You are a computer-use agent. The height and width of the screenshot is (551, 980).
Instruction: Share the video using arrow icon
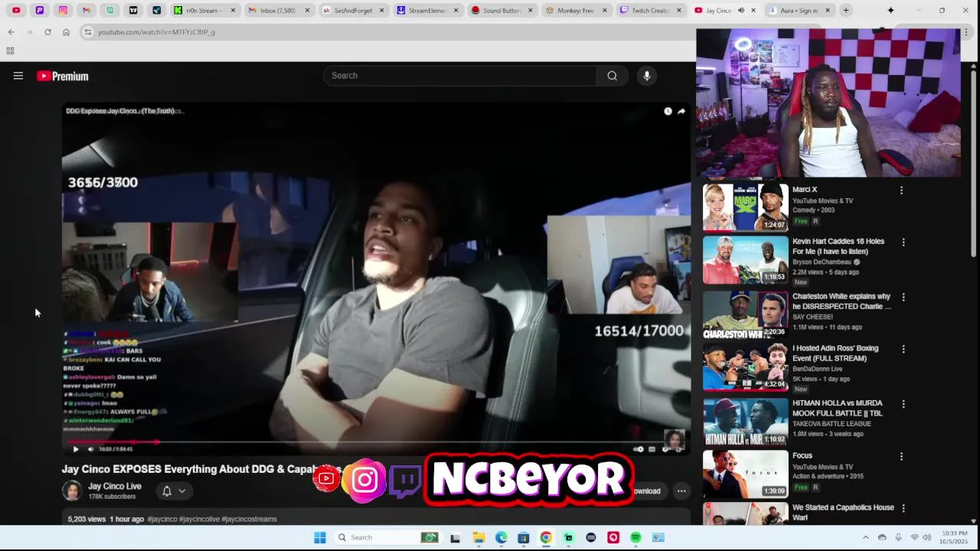tap(681, 111)
